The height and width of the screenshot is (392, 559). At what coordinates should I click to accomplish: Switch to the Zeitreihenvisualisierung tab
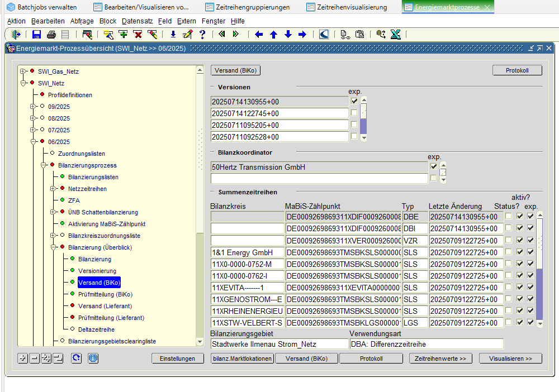pyautogui.click(x=352, y=7)
